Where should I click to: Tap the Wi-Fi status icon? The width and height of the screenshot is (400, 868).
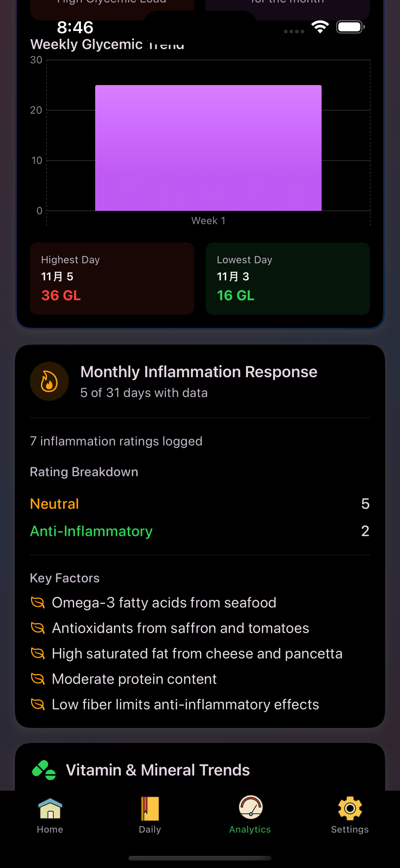tap(320, 27)
